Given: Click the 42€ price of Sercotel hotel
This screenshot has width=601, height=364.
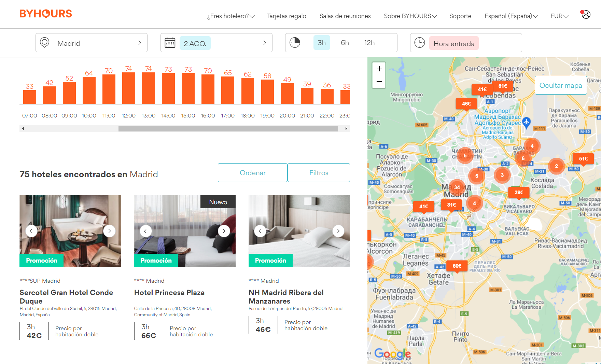Looking at the screenshot, I should 34,336.
